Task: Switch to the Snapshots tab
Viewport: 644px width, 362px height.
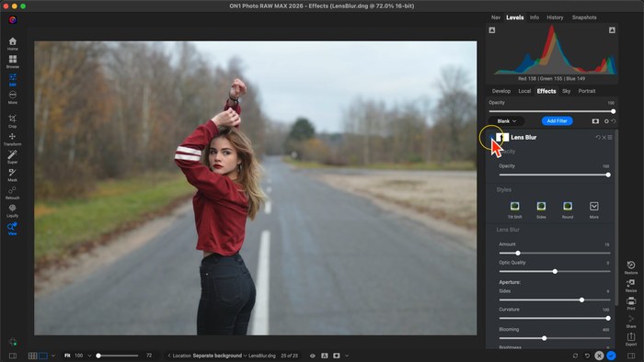Action: [584, 17]
